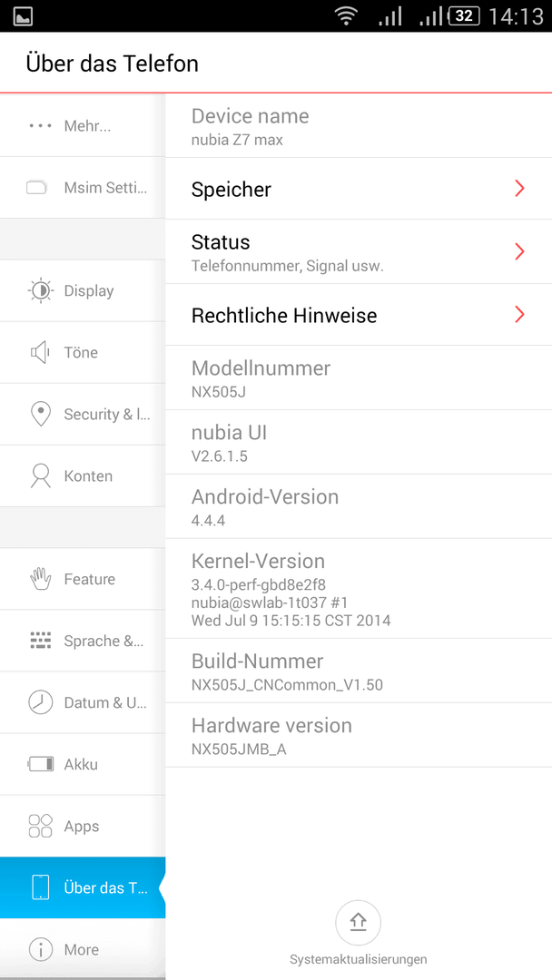Select Datum label in the sidebar
This screenshot has height=980, width=552.
[x=105, y=702]
